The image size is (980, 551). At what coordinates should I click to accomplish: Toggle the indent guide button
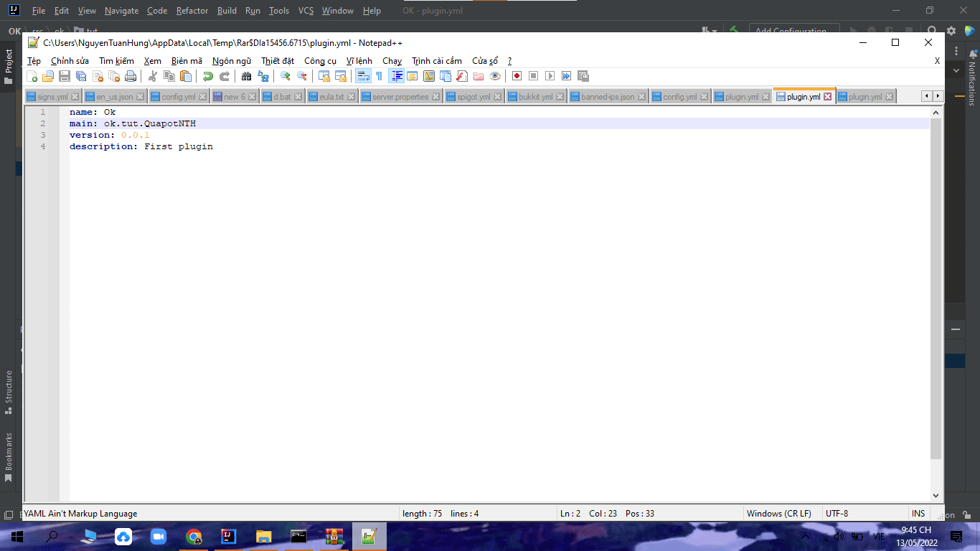(396, 76)
